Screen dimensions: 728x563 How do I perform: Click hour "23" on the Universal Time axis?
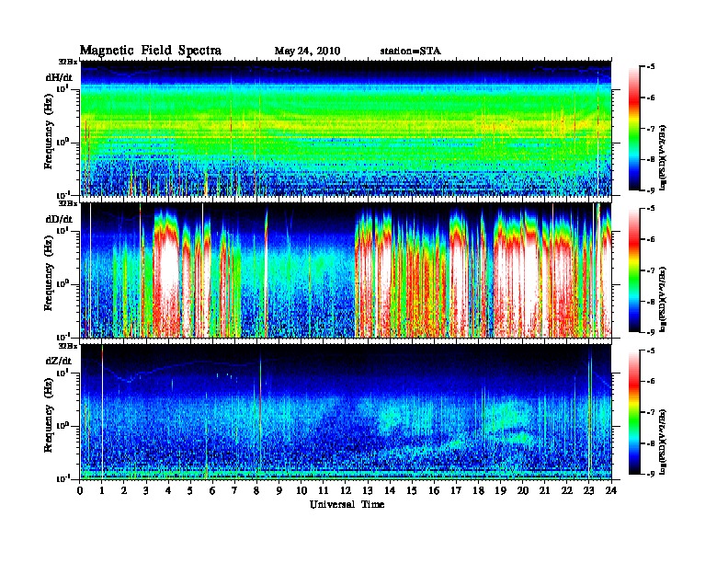click(x=588, y=491)
